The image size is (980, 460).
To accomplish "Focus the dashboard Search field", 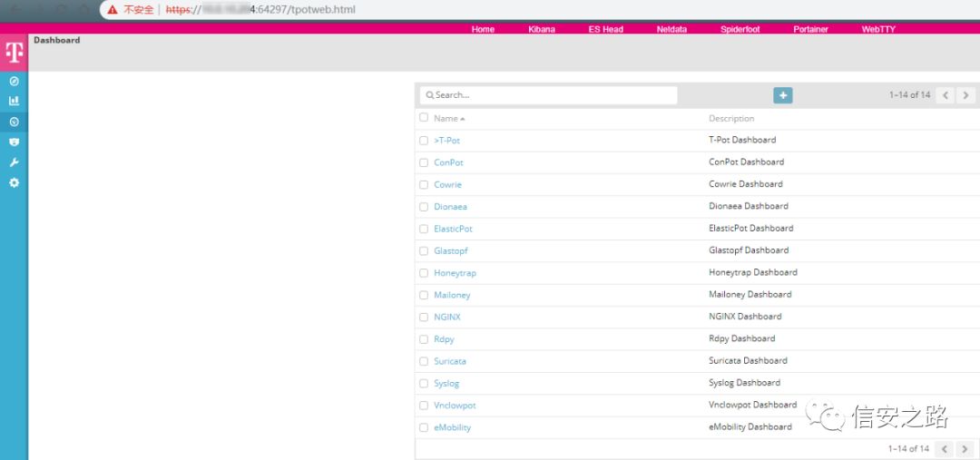I will (549, 95).
